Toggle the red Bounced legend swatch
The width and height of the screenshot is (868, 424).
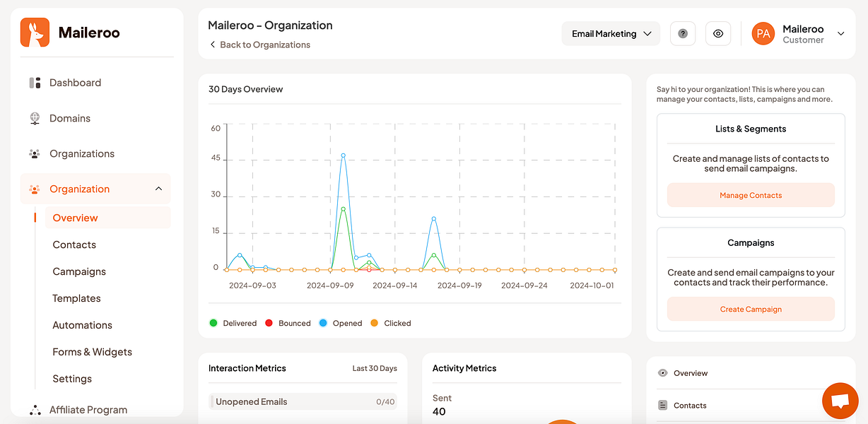coord(269,323)
